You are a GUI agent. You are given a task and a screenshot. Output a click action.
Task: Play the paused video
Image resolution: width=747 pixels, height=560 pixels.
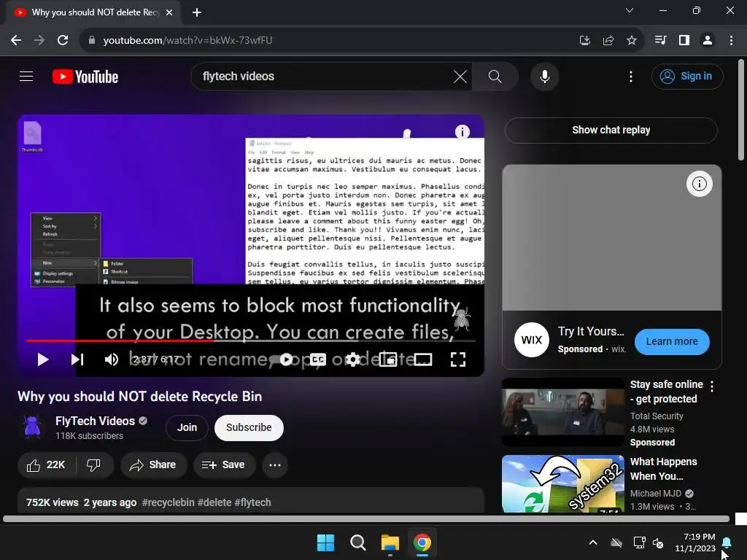click(43, 359)
